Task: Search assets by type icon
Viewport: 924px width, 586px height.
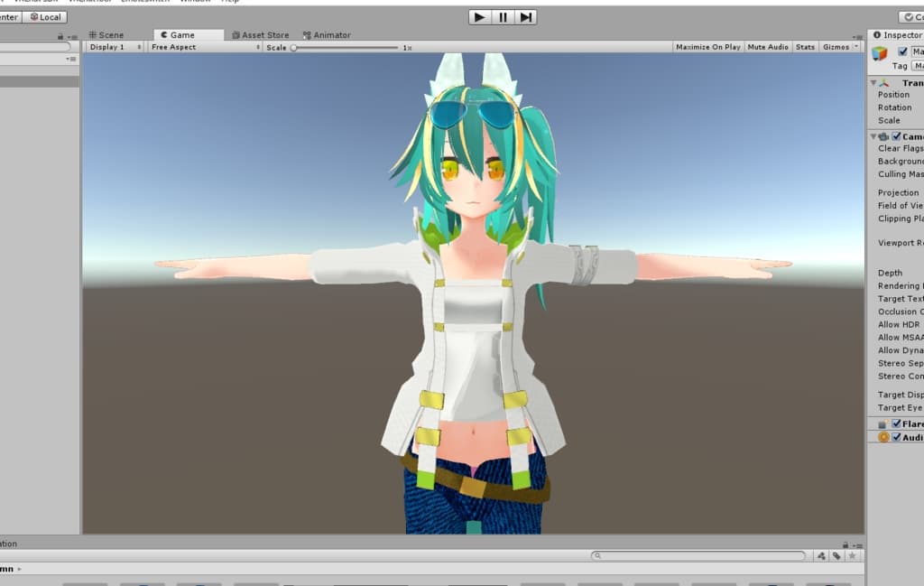Action: pyautogui.click(x=821, y=556)
